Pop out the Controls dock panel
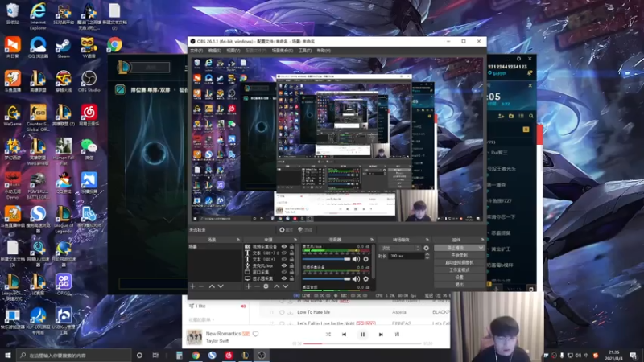The image size is (644, 362). point(482,240)
